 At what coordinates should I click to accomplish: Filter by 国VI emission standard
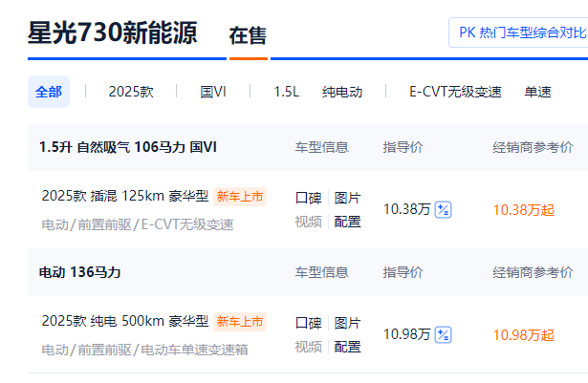tap(213, 92)
